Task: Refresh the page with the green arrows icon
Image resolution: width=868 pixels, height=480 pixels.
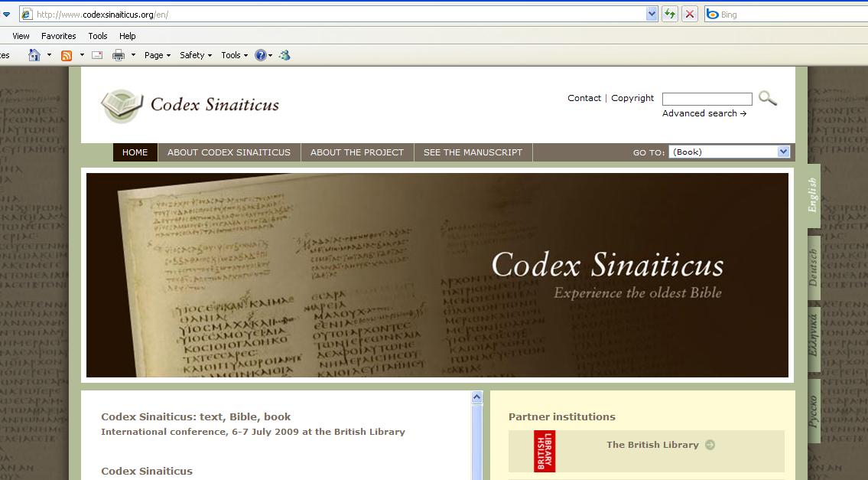Action: [668, 14]
